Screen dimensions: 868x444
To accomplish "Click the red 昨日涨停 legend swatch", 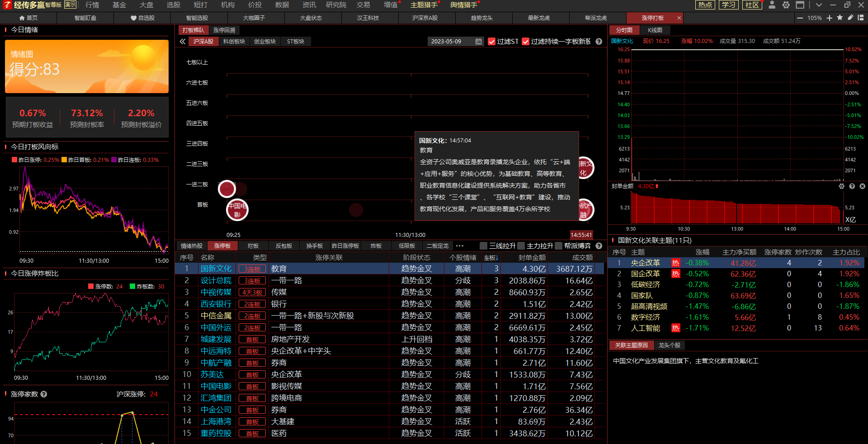I will point(14,160).
